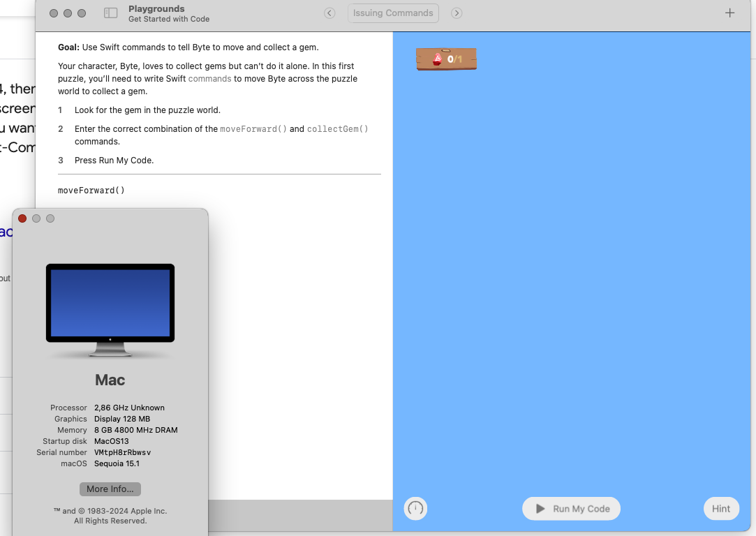The height and width of the screenshot is (536, 756).
Task: Go to the previous page arrow
Action: coord(329,13)
